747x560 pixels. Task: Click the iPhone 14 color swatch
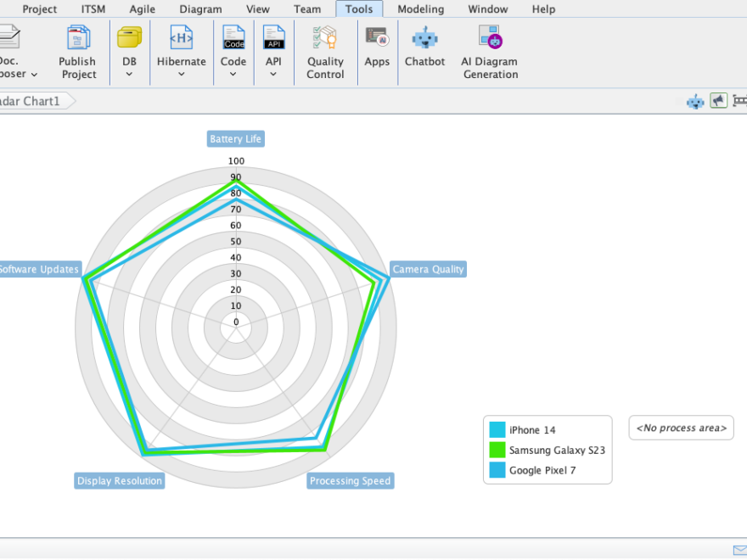point(498,430)
